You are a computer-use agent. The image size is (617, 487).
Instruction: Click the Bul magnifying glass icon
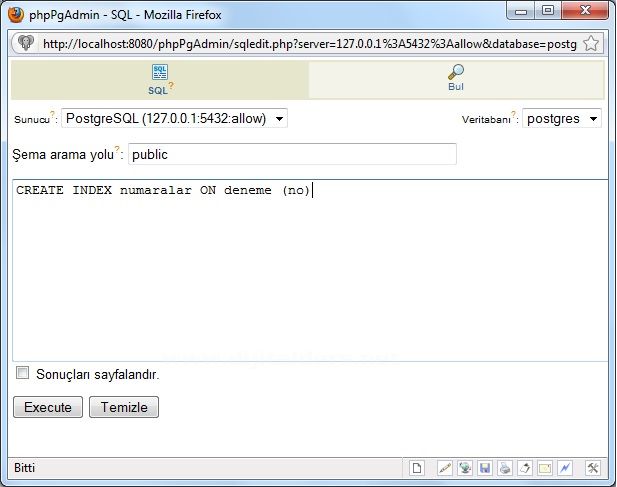coord(456,72)
